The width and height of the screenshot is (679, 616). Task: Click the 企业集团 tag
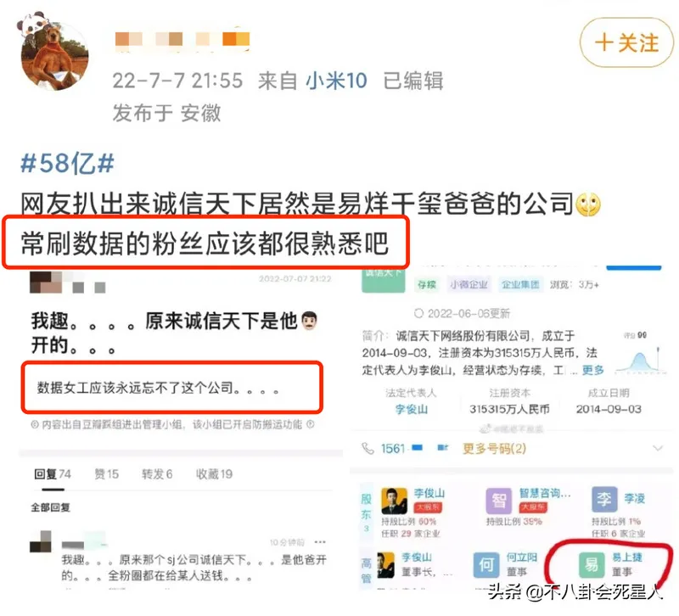point(520,284)
